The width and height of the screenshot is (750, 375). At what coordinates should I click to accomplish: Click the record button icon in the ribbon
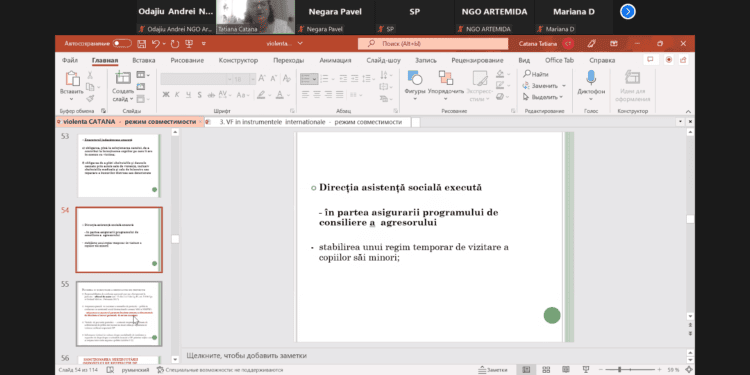669,60
